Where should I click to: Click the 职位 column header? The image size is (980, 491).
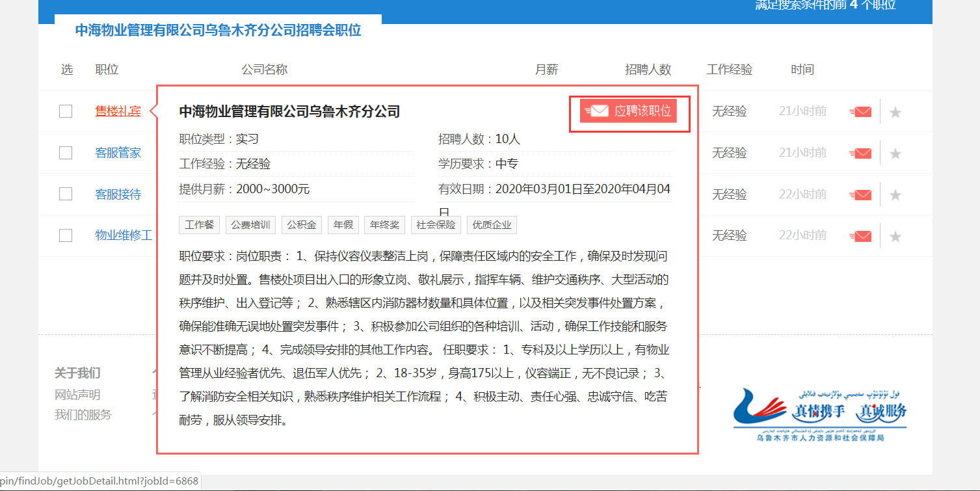point(107,70)
